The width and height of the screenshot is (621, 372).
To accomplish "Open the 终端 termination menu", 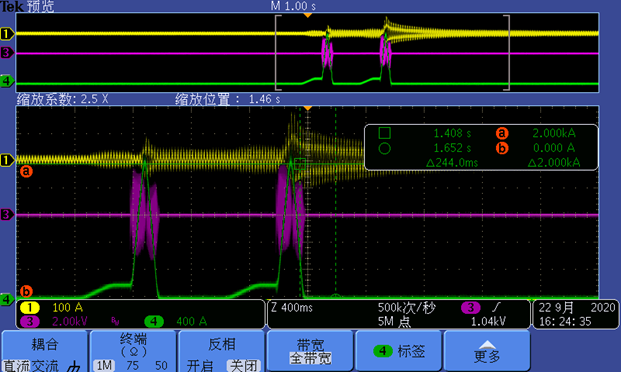I will (x=133, y=351).
